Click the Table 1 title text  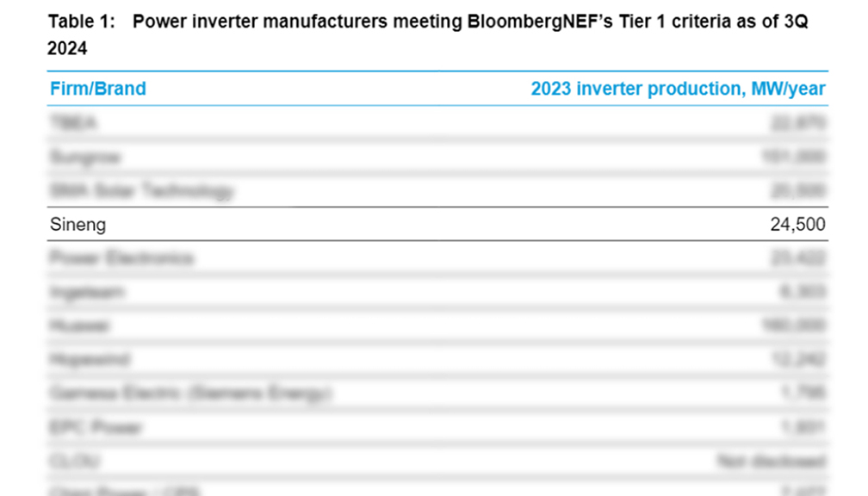(x=428, y=23)
